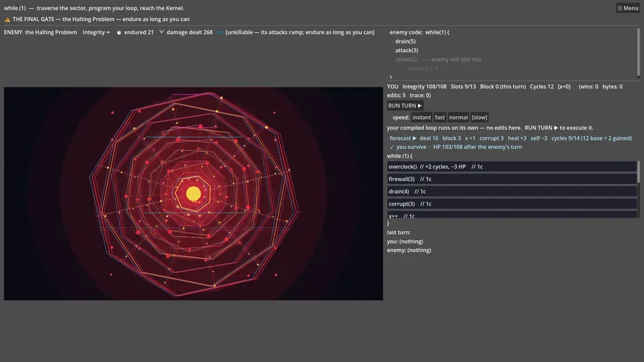Click the enemy 'drain(5)' line
The width and height of the screenshot is (644, 362).
(405, 41)
